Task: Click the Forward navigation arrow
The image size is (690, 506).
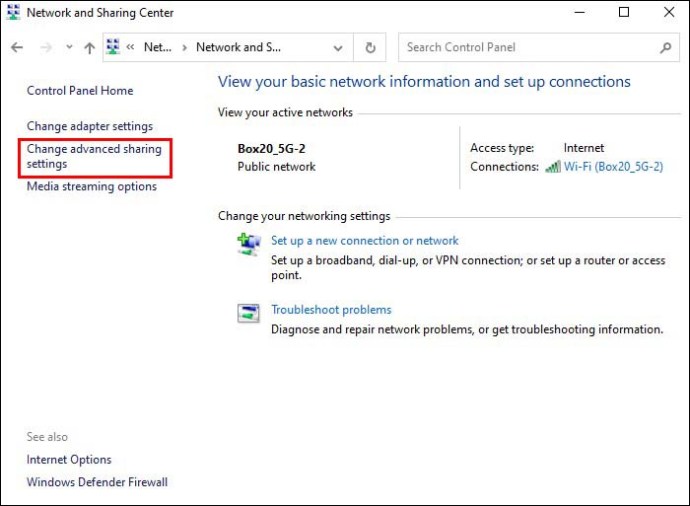Action: coord(45,47)
